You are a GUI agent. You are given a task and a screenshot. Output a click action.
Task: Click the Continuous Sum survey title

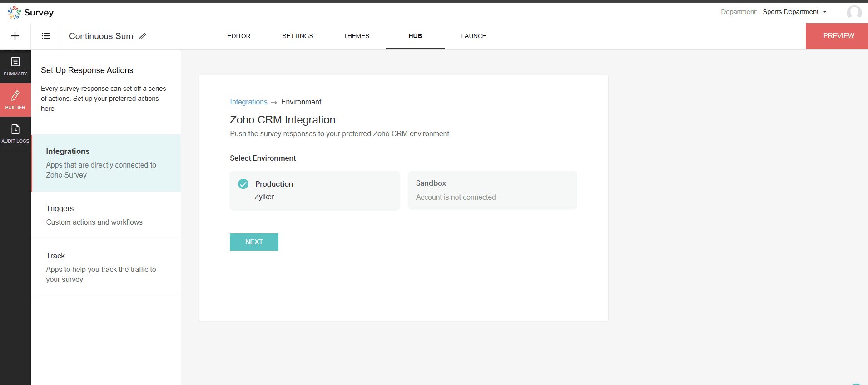[101, 36]
